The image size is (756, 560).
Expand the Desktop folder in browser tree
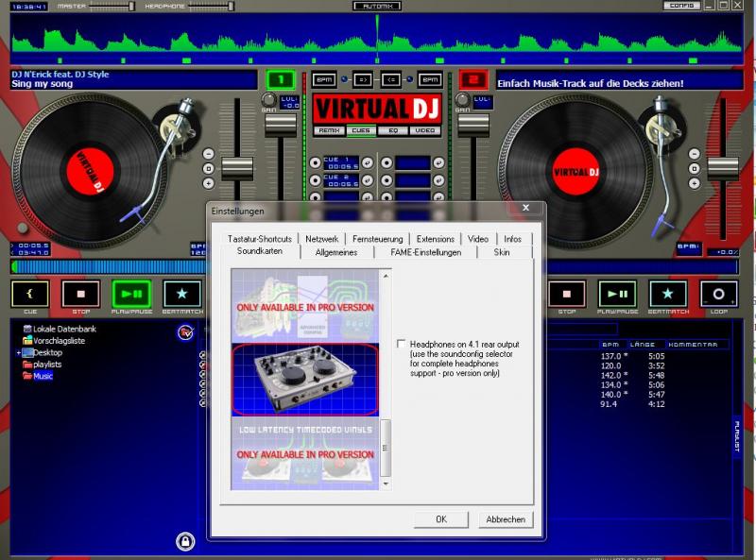coord(18,352)
